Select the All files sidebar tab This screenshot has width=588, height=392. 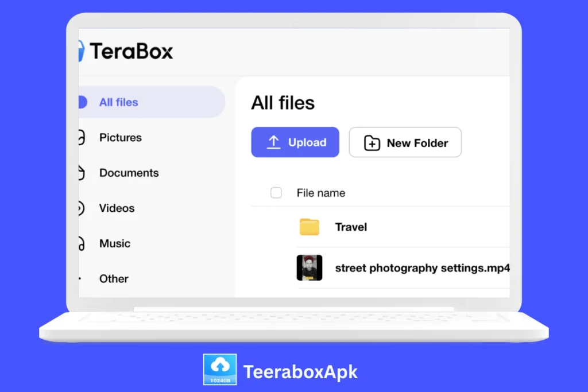click(x=118, y=102)
